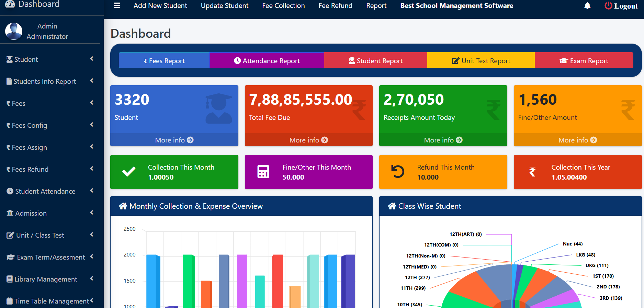Switch to the Unit Text Report tab
Viewport: 644px width, 308px height.
point(481,60)
